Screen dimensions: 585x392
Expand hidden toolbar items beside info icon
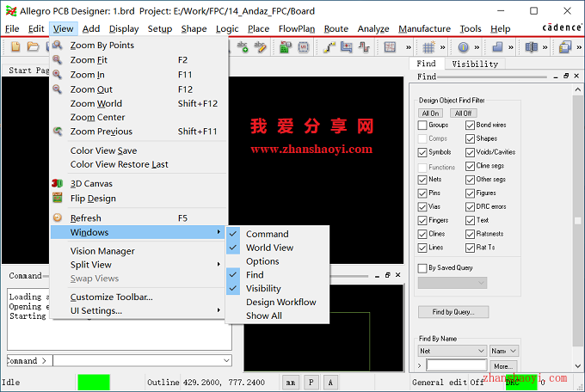coord(477,47)
